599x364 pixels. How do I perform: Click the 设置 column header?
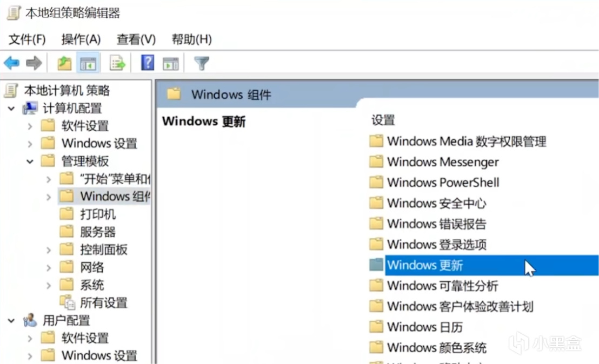tap(383, 120)
